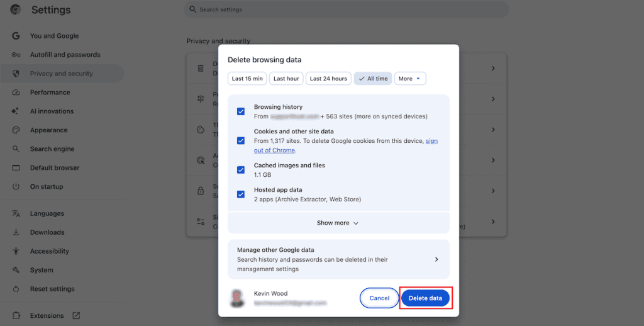Open the Appearance settings page
Screen dimensions: 644x326
pyautogui.click(x=62, y=130)
